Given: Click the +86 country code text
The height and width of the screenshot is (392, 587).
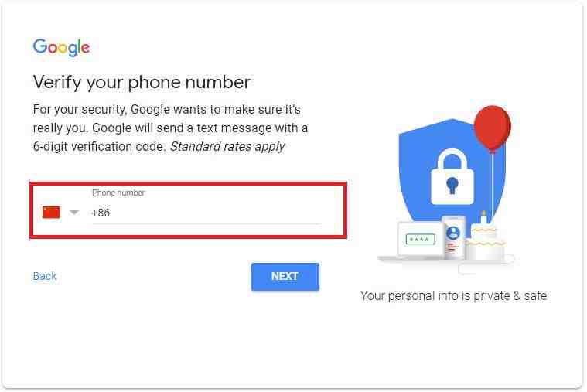Looking at the screenshot, I should [x=101, y=213].
